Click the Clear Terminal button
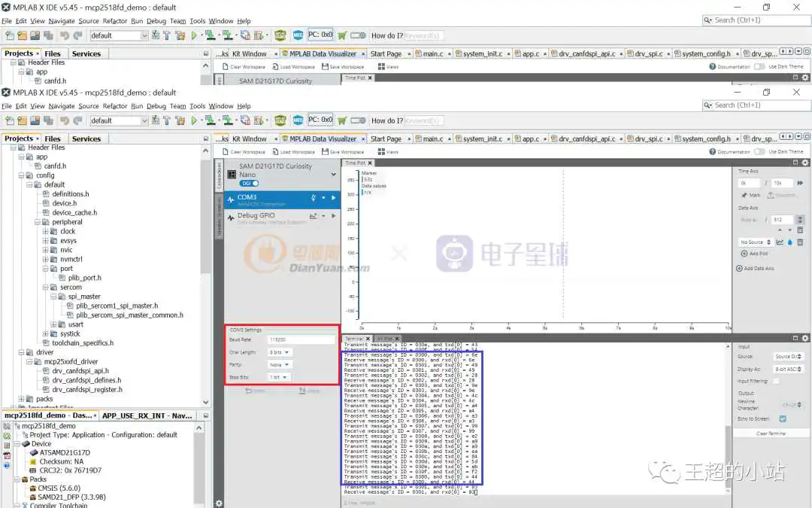This screenshot has width=812, height=508. click(x=771, y=433)
